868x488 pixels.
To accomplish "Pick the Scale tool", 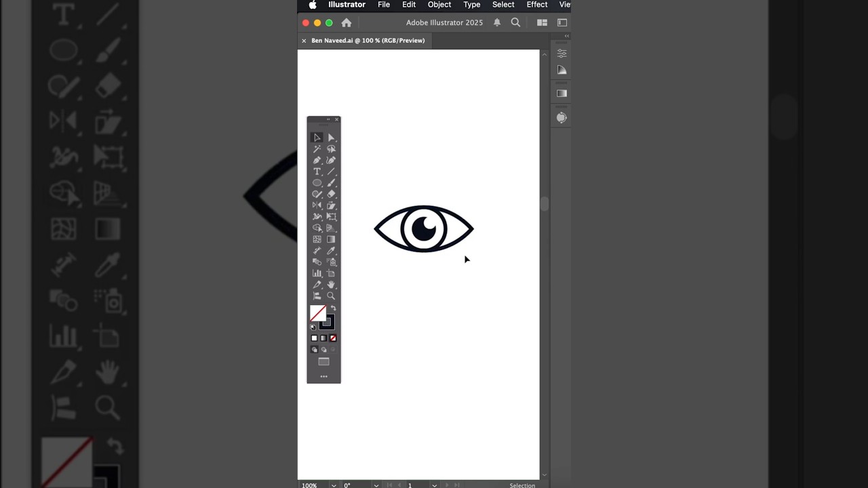I will (x=331, y=205).
